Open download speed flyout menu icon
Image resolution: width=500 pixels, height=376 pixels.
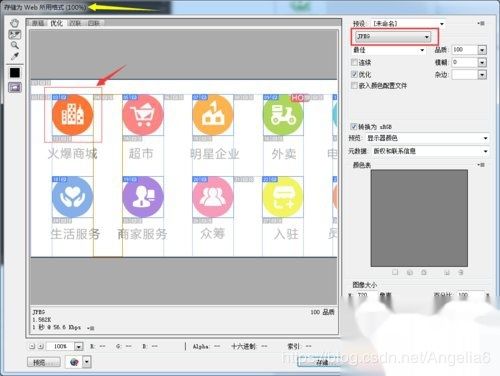[x=90, y=328]
